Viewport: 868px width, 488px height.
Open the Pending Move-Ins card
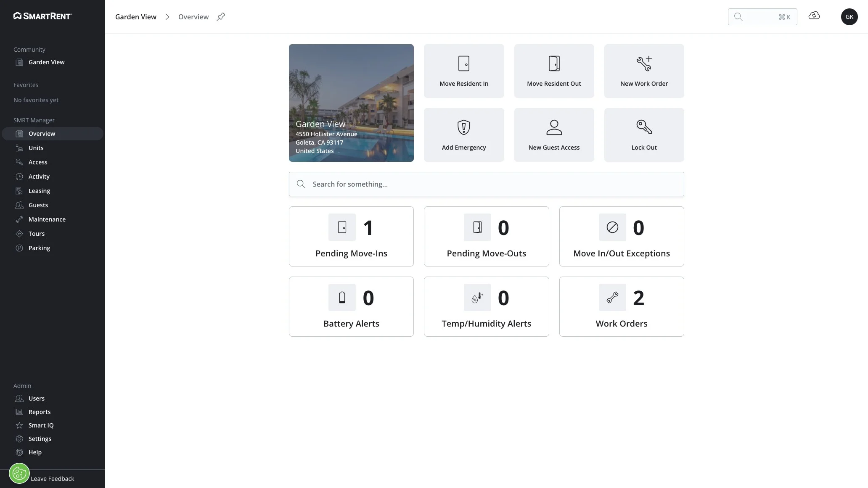pos(351,236)
